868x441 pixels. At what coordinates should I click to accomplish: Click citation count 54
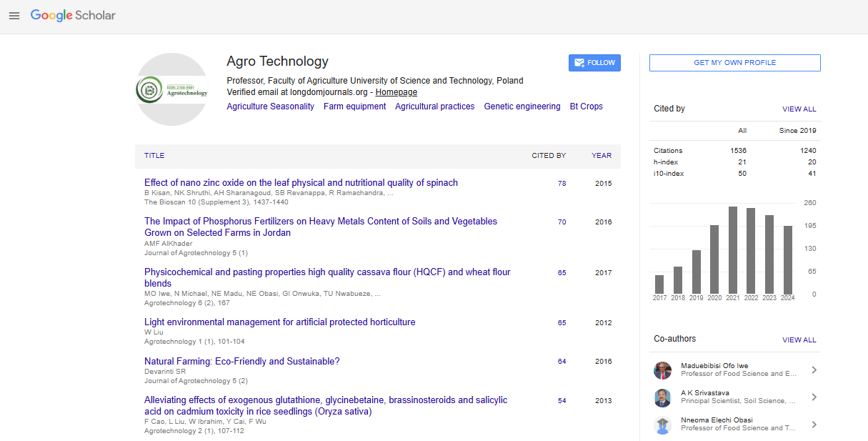pos(562,401)
